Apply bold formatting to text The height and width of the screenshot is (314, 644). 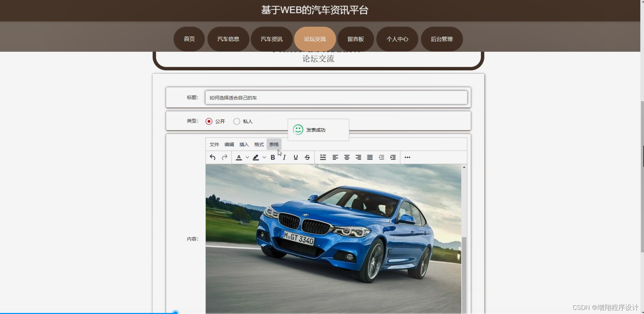coord(272,157)
